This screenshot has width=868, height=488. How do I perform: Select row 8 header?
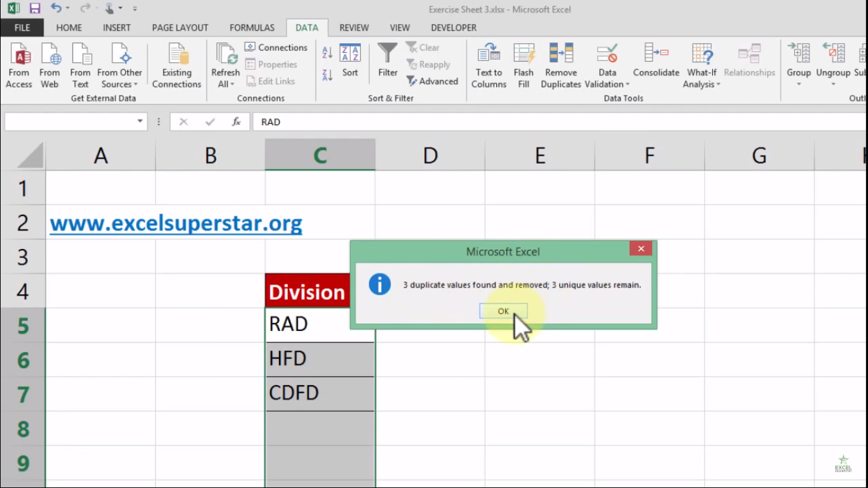click(x=23, y=428)
